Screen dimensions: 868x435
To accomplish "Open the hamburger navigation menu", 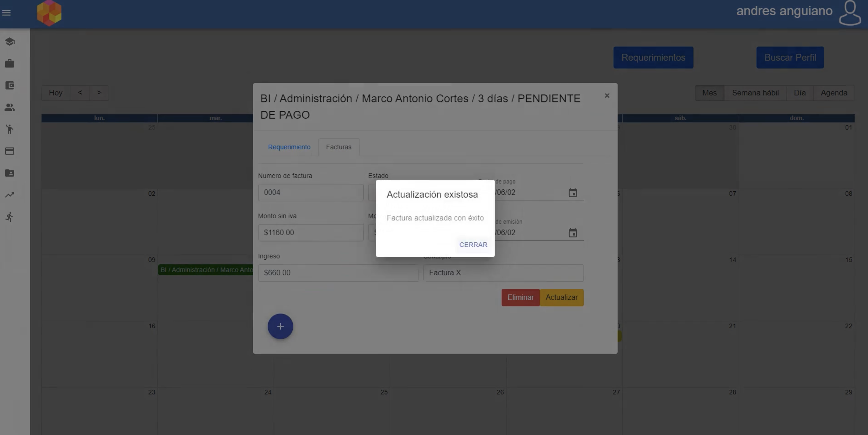I will (6, 13).
